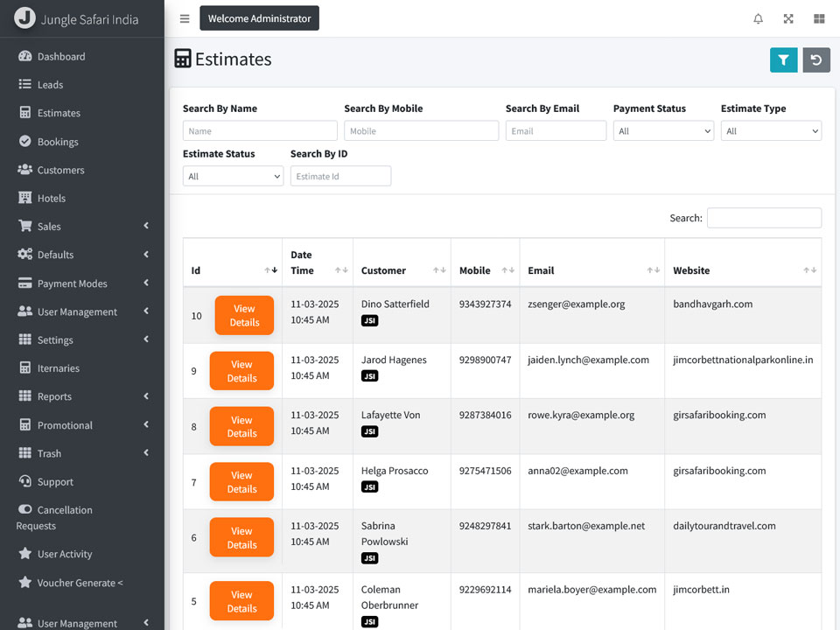
Task: Sort table by Customer column
Action: coord(402,262)
